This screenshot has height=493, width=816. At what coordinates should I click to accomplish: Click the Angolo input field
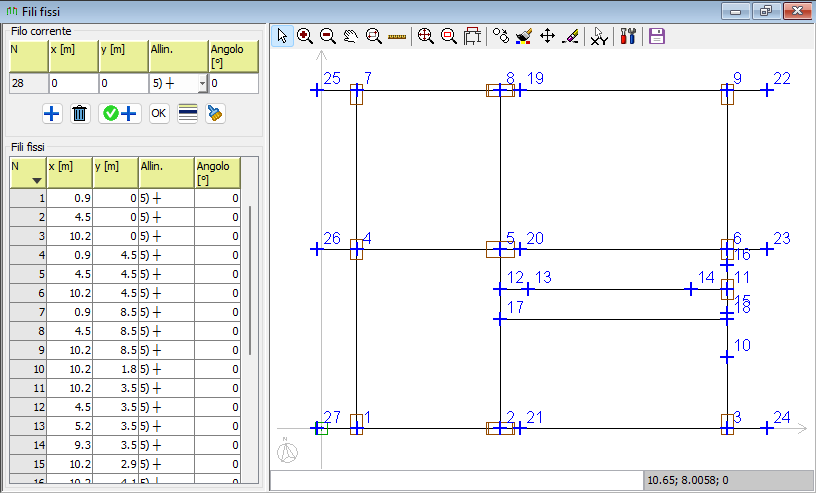(x=234, y=83)
